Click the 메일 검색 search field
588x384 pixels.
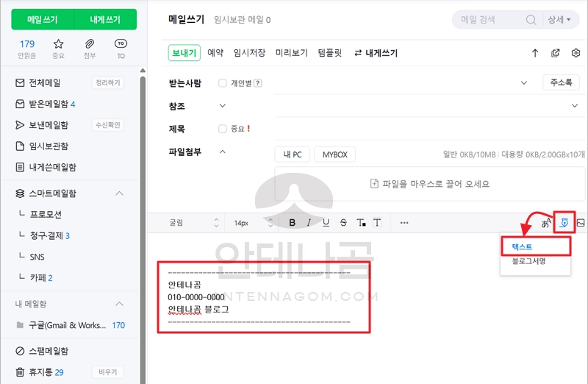coord(490,20)
